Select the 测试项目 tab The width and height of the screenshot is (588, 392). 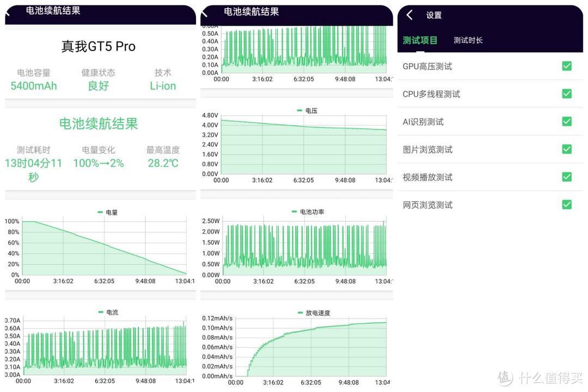[x=420, y=40]
